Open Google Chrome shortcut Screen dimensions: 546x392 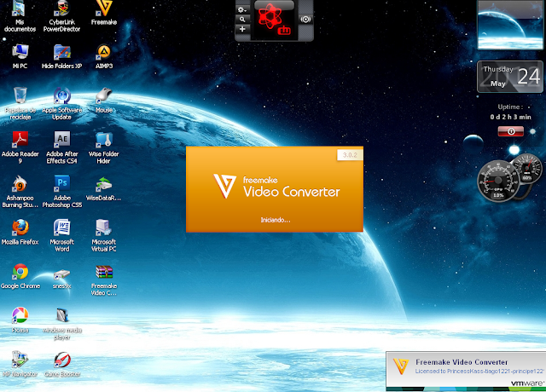pyautogui.click(x=20, y=276)
